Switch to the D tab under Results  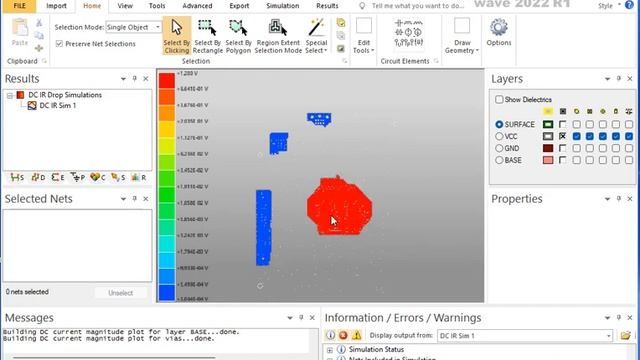pos(38,178)
